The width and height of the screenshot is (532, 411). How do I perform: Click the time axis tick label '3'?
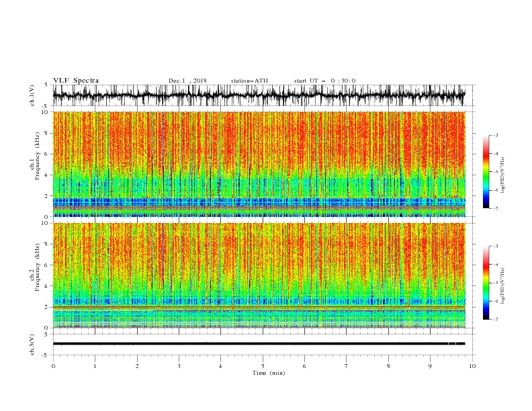[x=179, y=366]
